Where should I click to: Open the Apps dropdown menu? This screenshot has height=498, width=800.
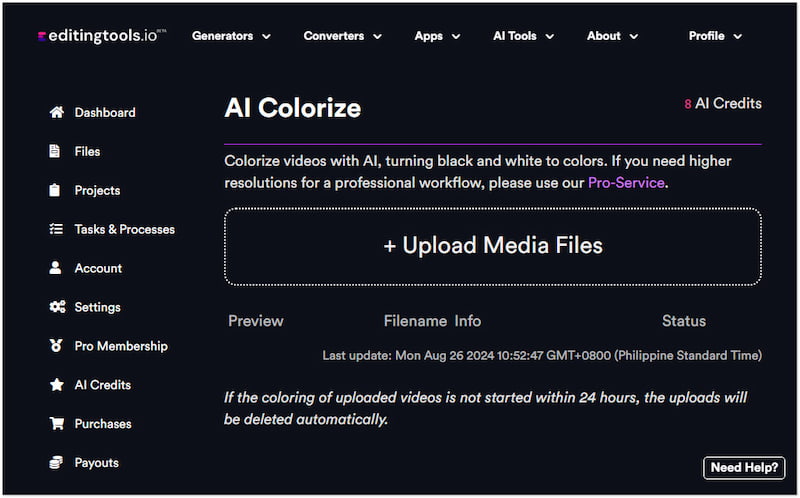click(437, 36)
